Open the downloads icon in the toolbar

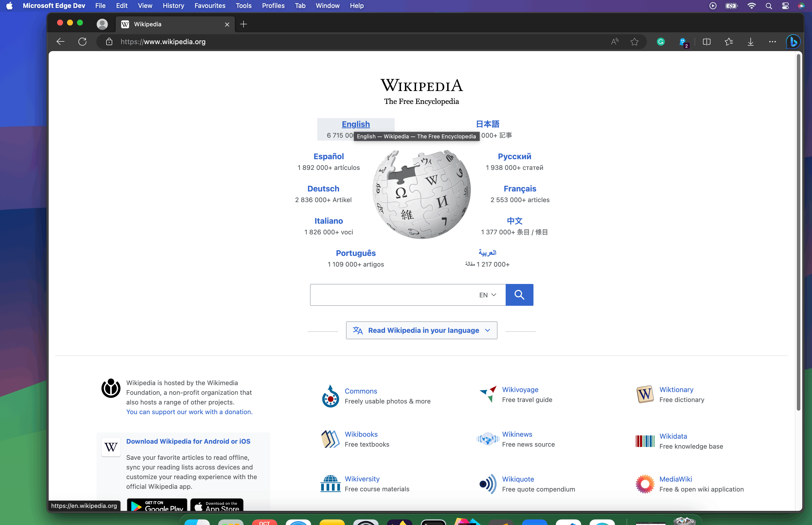pos(751,42)
